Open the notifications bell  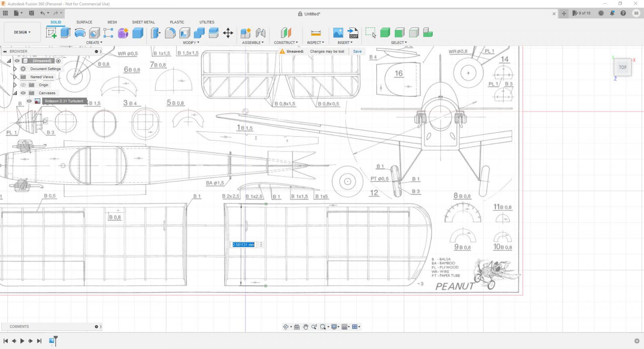pos(612,13)
